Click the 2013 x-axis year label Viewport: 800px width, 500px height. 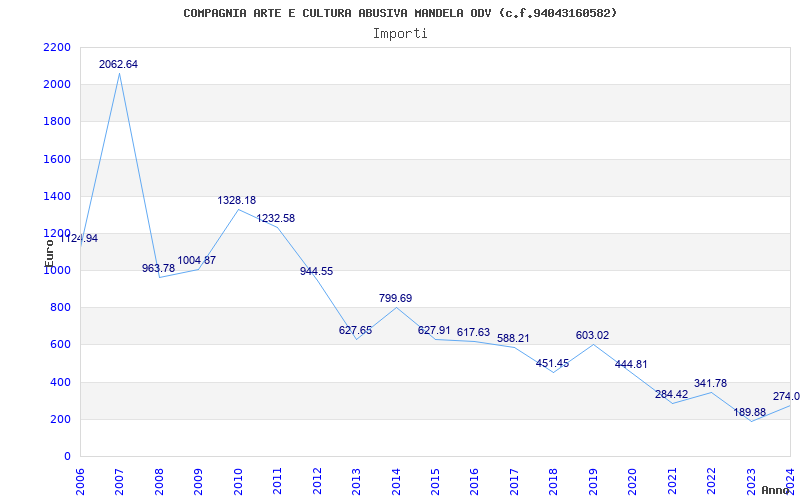click(x=356, y=481)
